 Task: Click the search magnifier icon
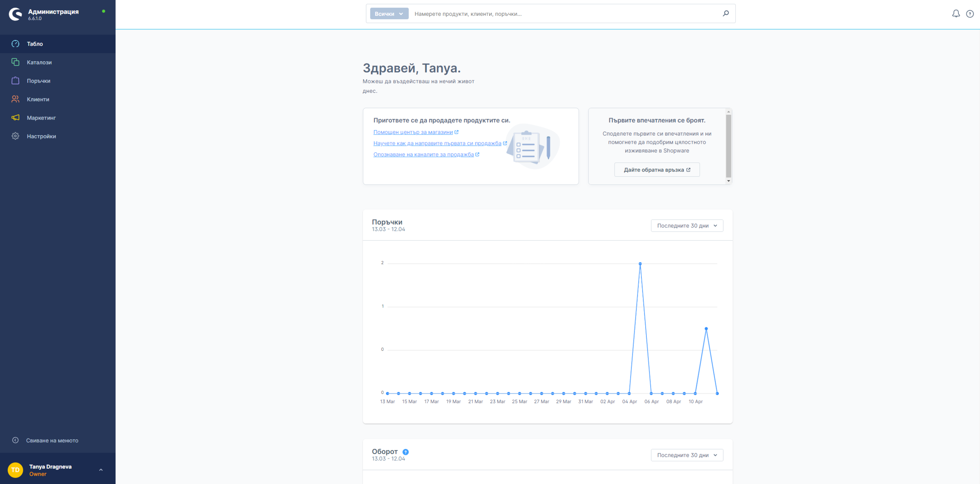click(726, 13)
